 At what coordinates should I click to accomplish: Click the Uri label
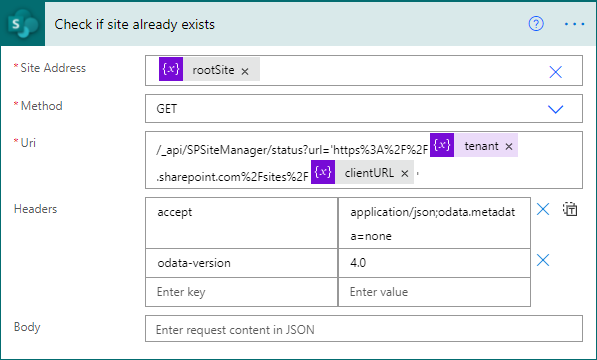pyautogui.click(x=28, y=143)
